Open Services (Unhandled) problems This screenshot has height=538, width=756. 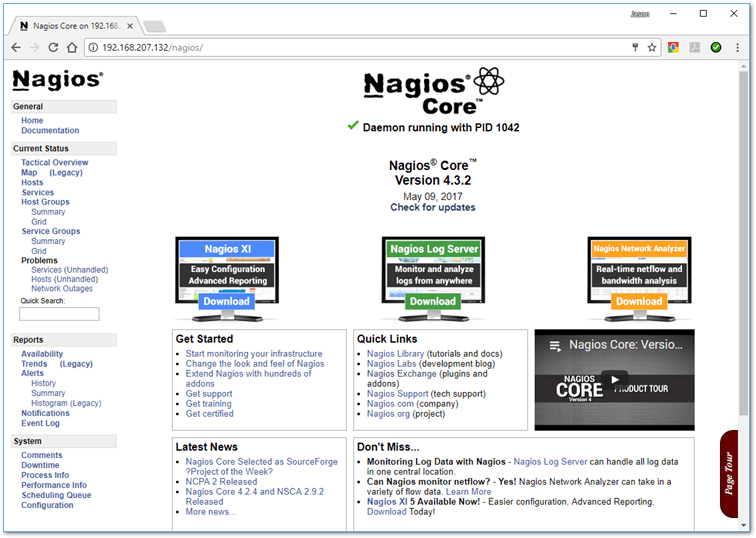click(x=69, y=269)
